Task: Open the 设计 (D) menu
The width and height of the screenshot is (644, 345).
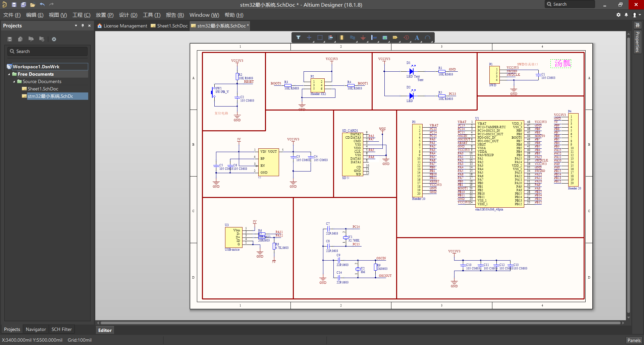Action: tap(128, 15)
